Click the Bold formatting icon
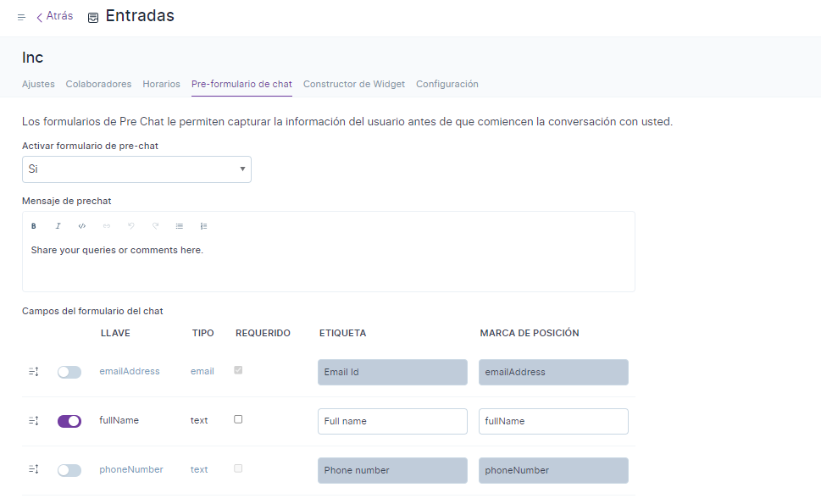821x504 pixels. 34,226
